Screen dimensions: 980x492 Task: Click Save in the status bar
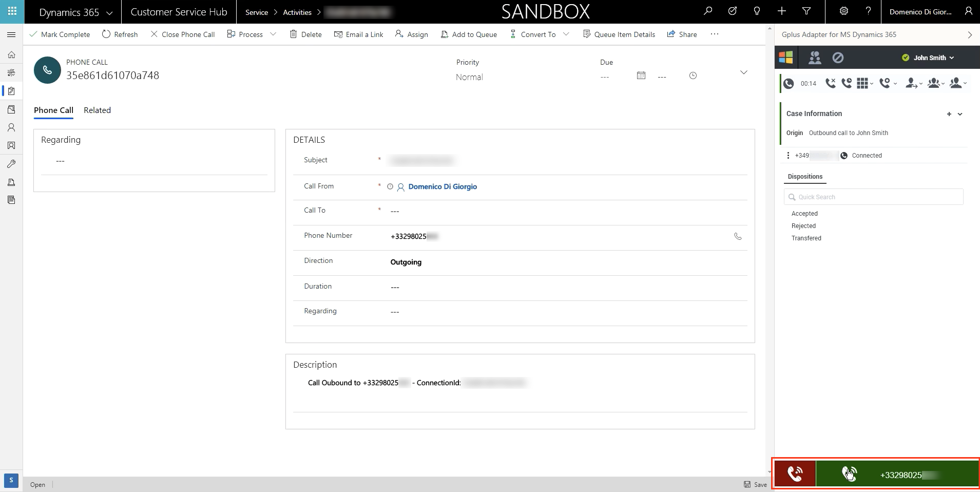pos(755,484)
